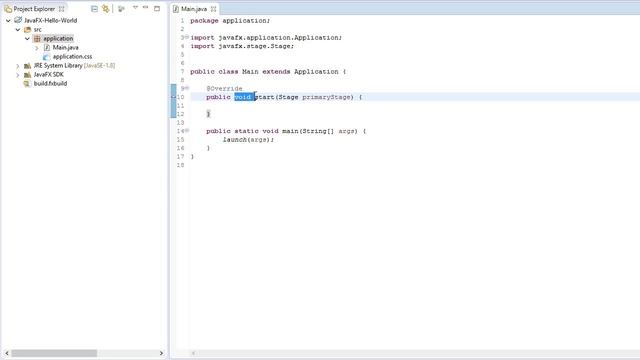The width and height of the screenshot is (640, 360).
Task: Click the JRE System Library jar icon
Action: (27, 66)
